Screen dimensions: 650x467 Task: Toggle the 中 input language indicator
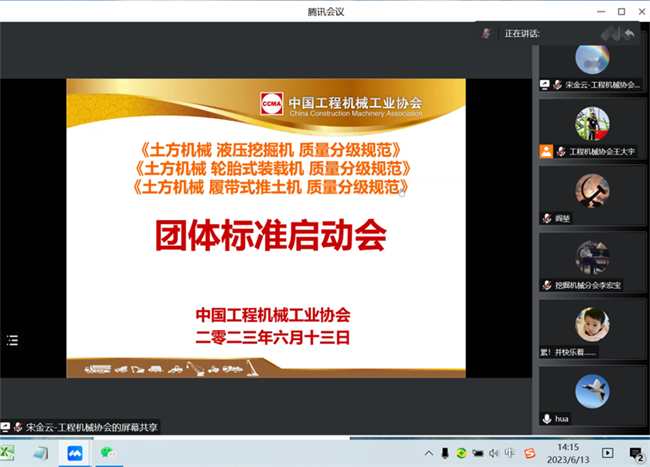[510, 453]
